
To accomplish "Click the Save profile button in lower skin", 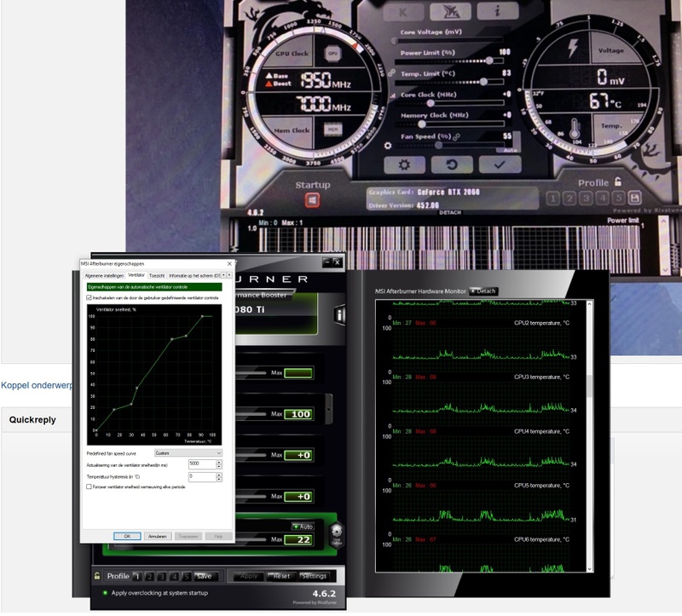I will coord(204,576).
